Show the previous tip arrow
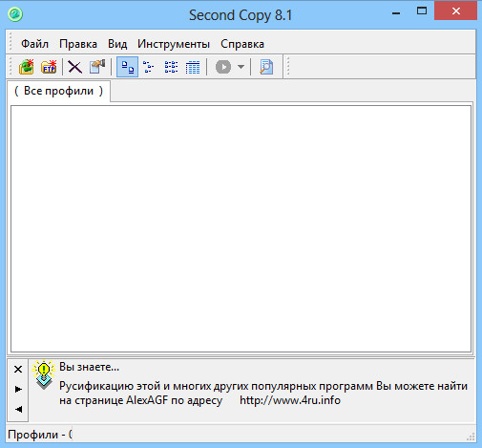The width and height of the screenshot is (482, 448). point(18,409)
